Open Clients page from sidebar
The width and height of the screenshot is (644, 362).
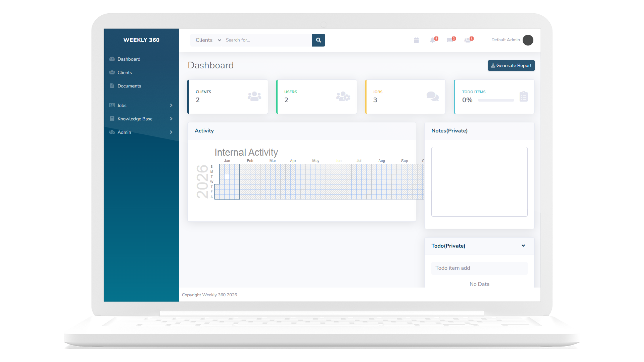(x=124, y=72)
